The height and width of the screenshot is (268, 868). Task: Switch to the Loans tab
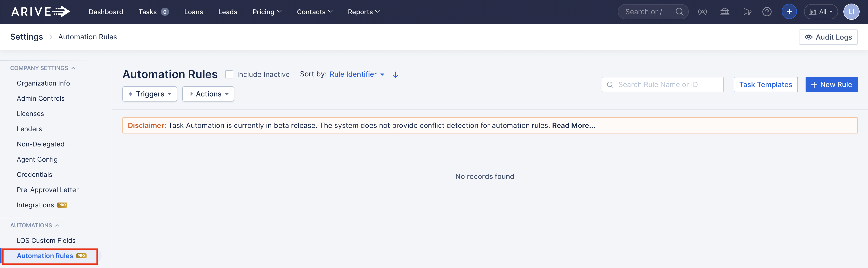[193, 11]
